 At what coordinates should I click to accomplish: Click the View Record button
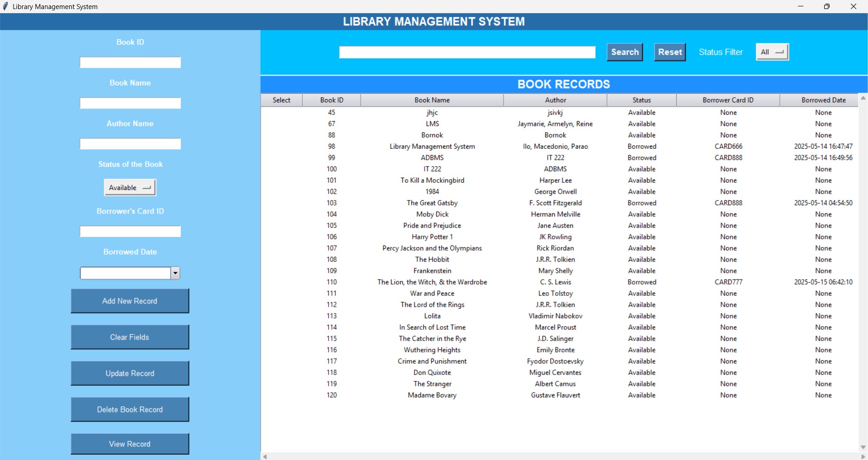click(129, 444)
